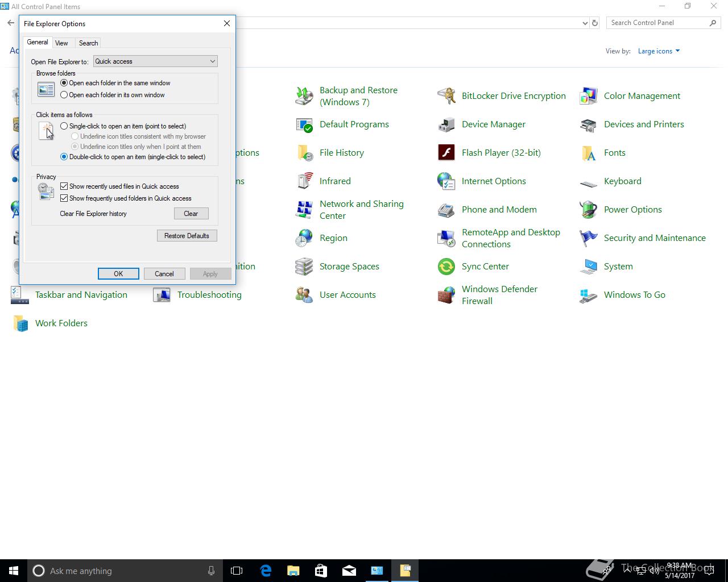This screenshot has height=582, width=728.
Task: Open the Windows Start menu
Action: tap(14, 571)
